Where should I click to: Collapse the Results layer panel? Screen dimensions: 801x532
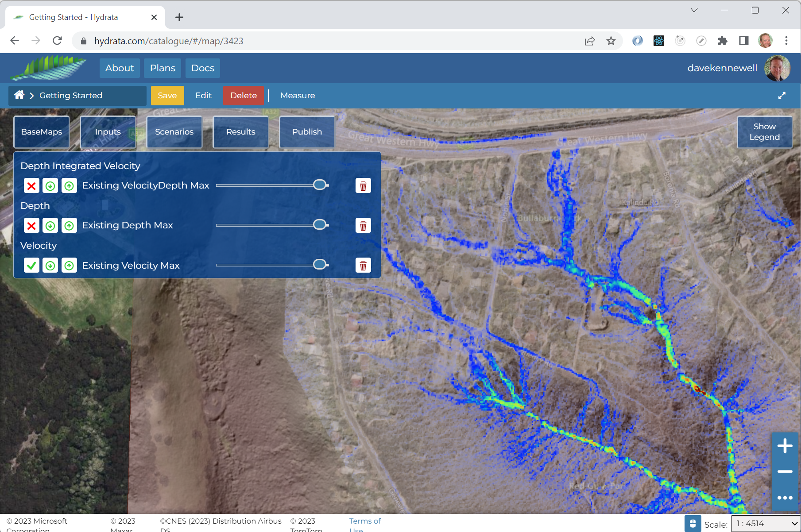tap(240, 132)
